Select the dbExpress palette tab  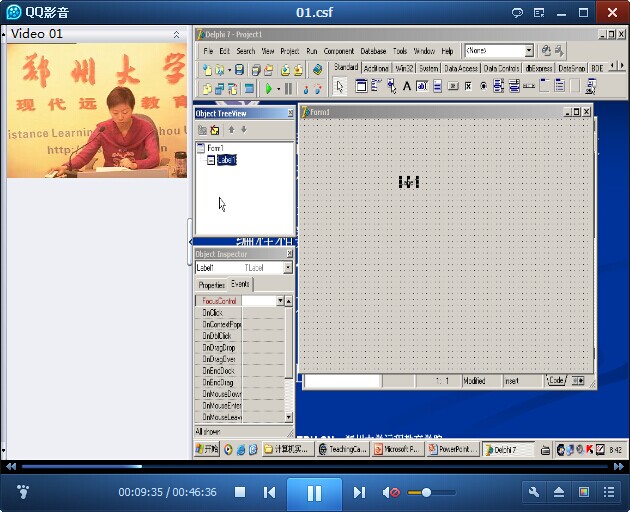[x=539, y=68]
